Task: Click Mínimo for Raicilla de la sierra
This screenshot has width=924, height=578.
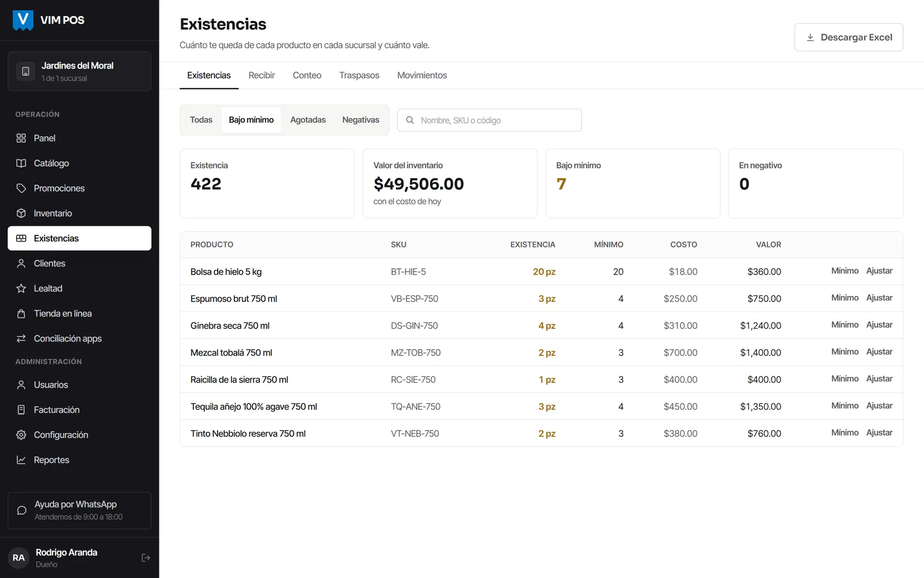Action: 845,379
